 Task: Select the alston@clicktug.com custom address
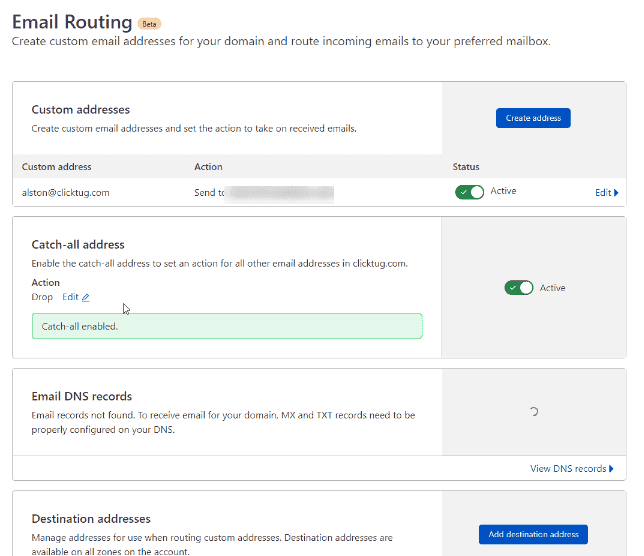pyautogui.click(x=66, y=192)
